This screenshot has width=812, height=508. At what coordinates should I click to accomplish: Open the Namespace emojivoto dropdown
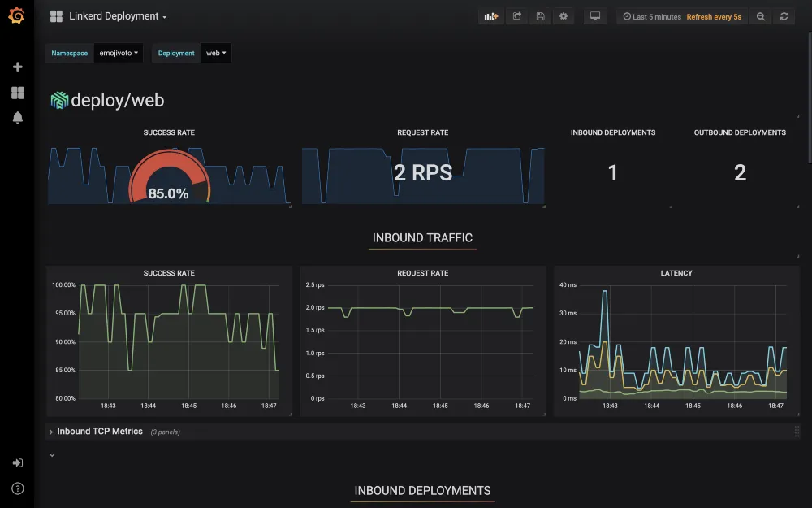[x=119, y=53]
